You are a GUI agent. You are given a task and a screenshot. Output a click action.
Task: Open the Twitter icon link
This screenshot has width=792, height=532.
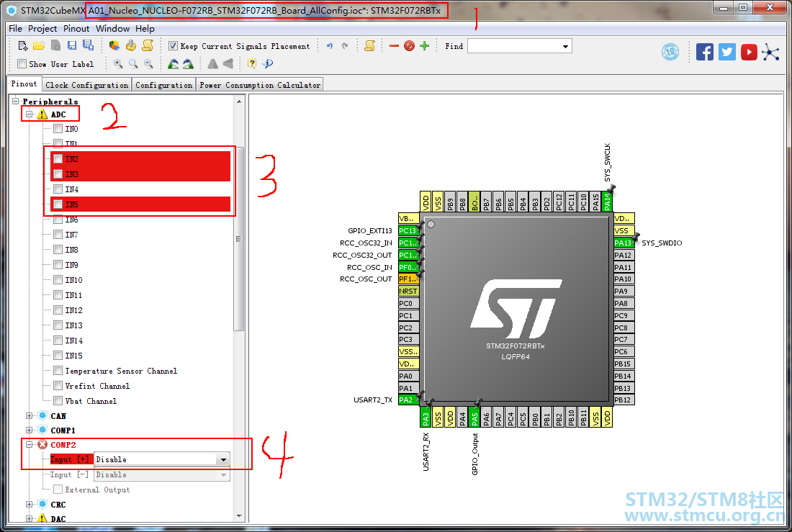[727, 52]
